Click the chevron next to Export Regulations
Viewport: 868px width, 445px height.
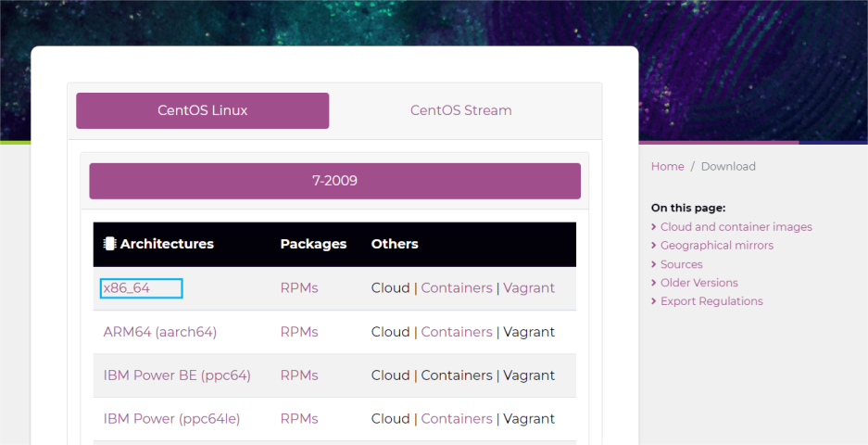tap(654, 301)
